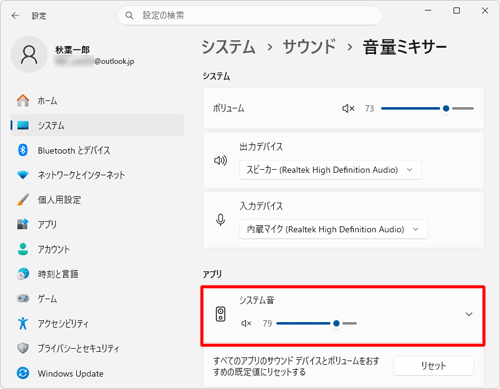This screenshot has width=500, height=389.
Task: Select システム in the sidebar
Action: [97, 125]
